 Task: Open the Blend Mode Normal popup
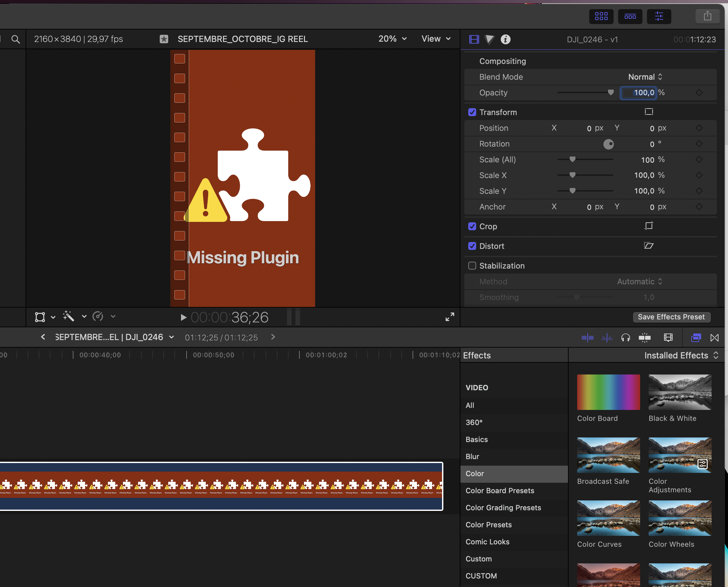pyautogui.click(x=645, y=77)
